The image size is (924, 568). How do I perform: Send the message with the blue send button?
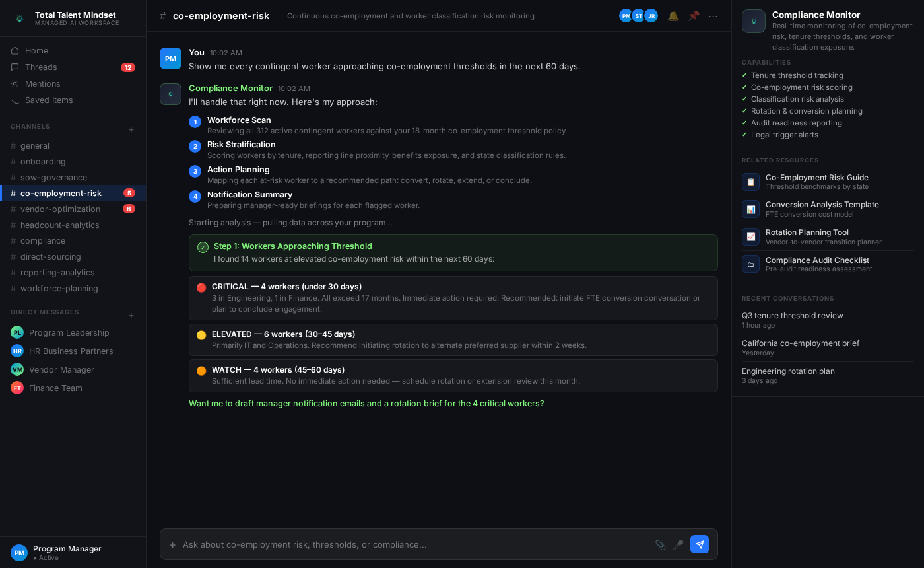(700, 544)
